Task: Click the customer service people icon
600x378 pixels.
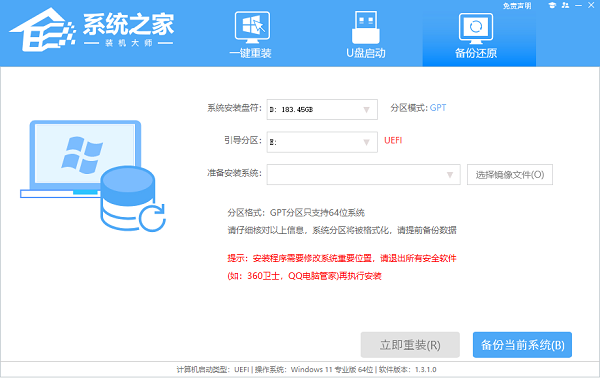Action: point(565,5)
